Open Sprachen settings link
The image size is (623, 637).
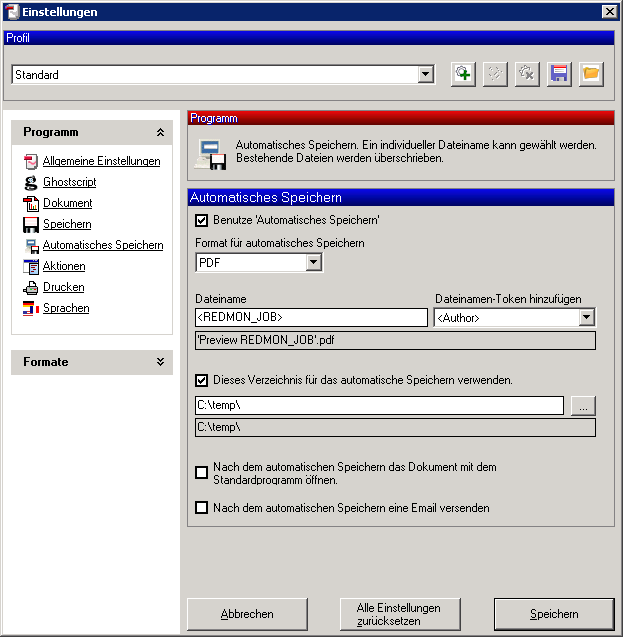pos(66,308)
